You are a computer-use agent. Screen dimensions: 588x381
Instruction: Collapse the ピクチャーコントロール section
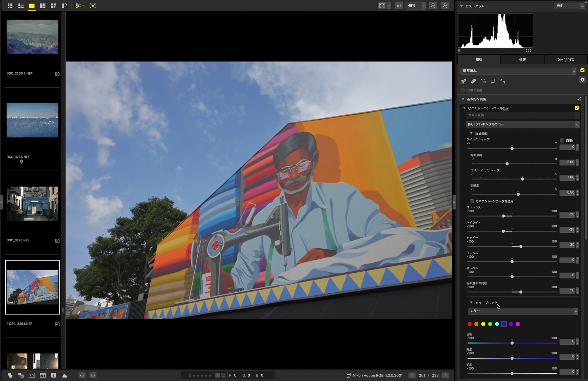click(x=464, y=108)
